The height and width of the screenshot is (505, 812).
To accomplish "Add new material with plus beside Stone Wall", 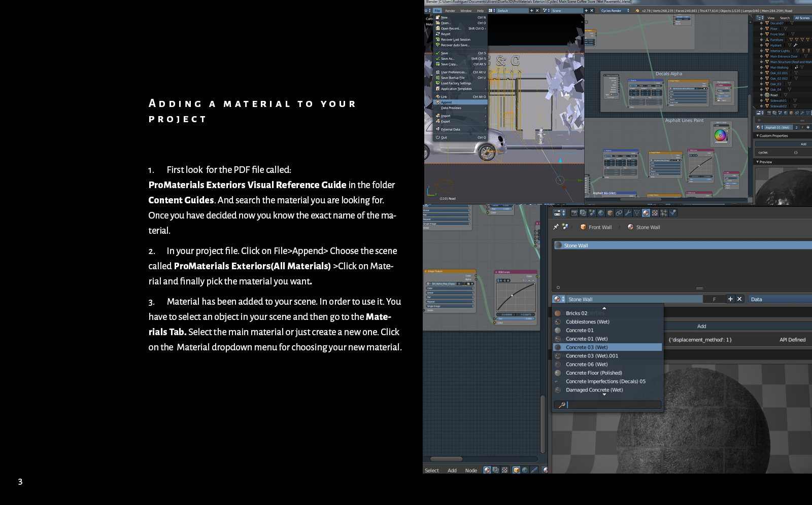I will pos(730,299).
